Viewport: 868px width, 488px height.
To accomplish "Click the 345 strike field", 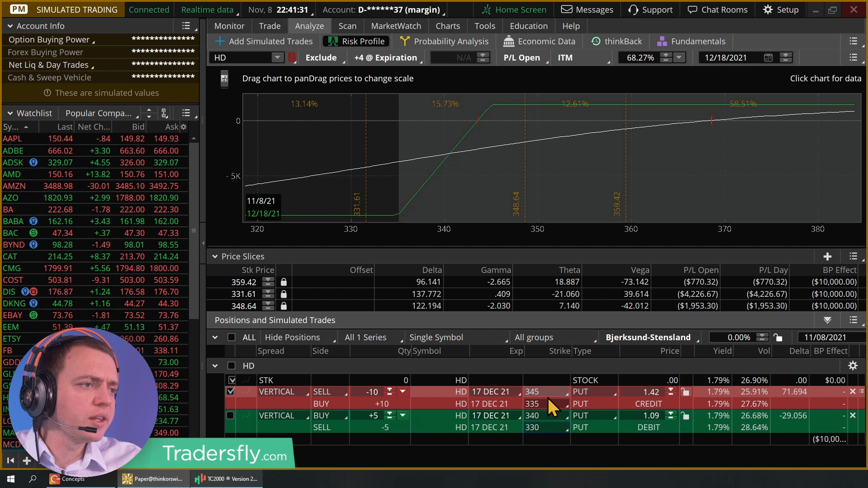I will (546, 392).
